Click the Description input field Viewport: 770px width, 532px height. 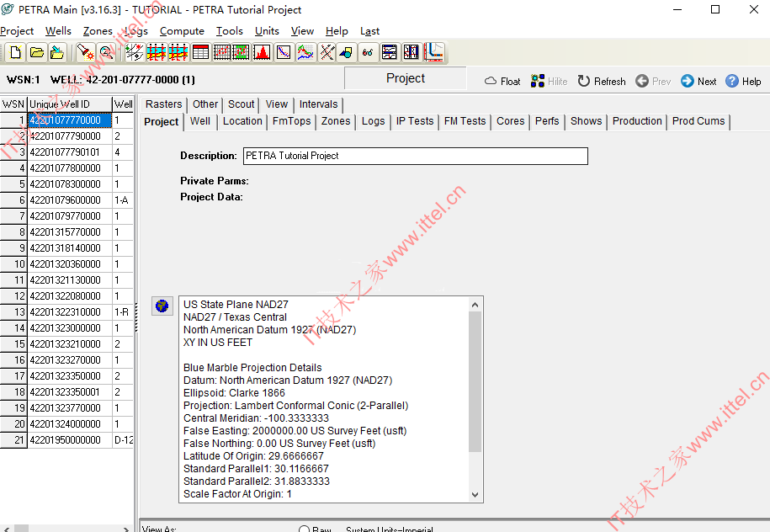[416, 156]
